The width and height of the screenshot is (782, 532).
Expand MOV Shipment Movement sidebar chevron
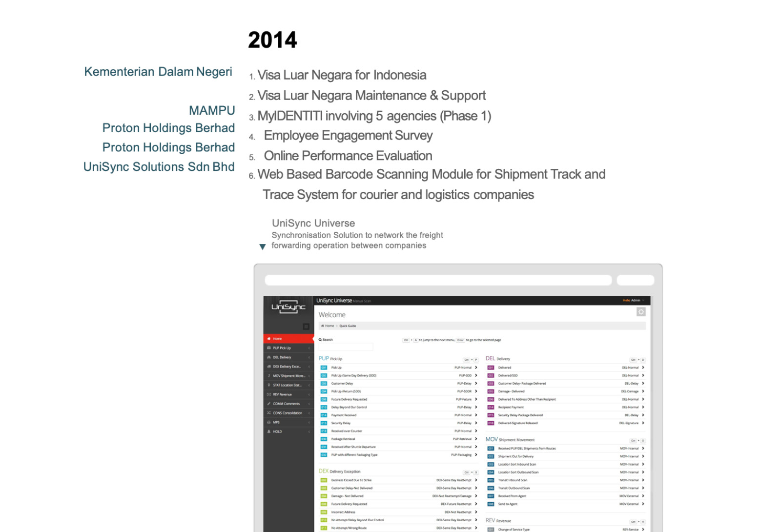[x=309, y=376]
